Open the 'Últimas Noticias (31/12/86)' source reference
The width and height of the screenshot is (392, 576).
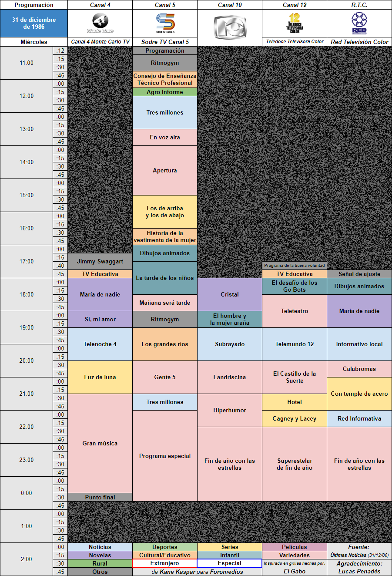tap(359, 555)
